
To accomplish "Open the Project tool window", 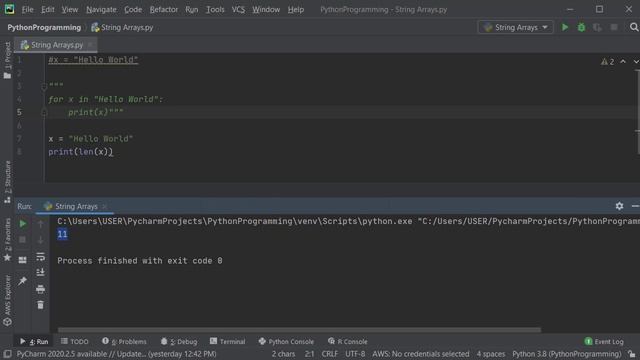I will [7, 60].
